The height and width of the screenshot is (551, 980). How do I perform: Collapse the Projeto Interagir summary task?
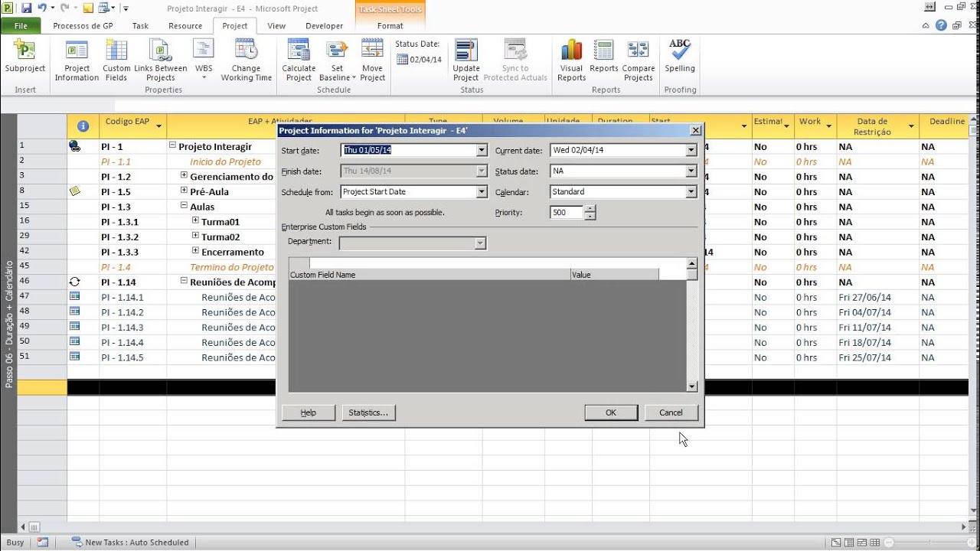pos(172,145)
